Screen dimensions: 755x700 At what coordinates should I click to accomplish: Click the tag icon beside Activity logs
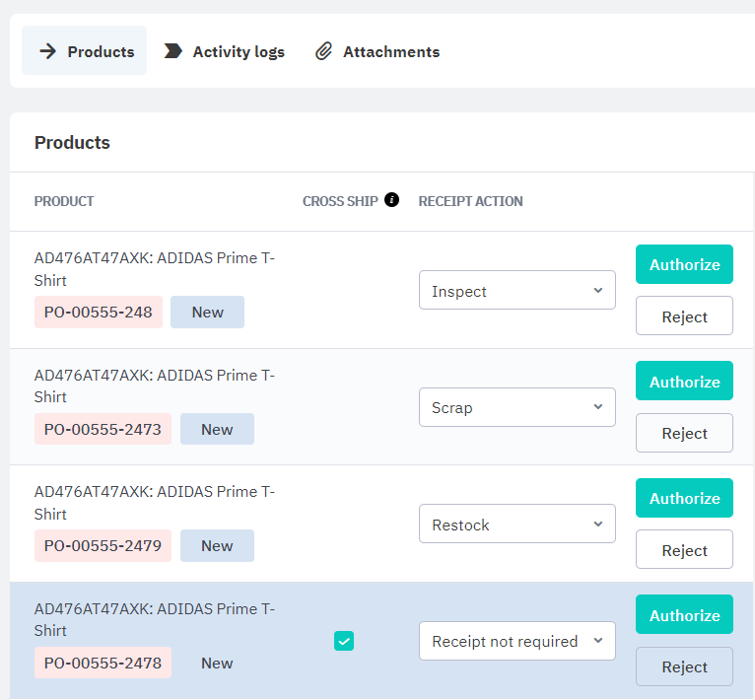pos(172,51)
